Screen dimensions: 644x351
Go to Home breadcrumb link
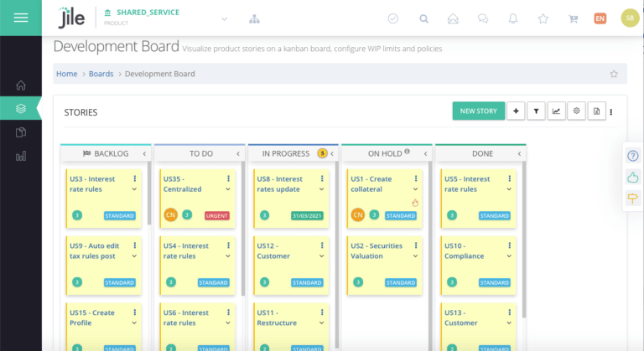(66, 74)
